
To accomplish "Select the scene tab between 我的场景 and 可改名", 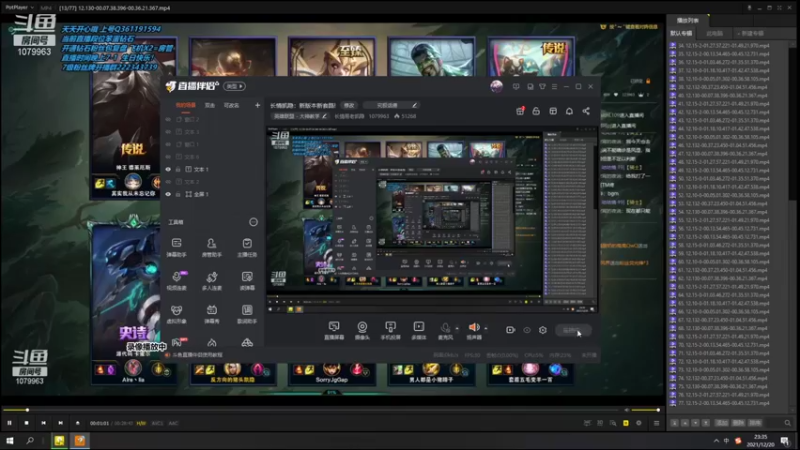I will [210, 105].
